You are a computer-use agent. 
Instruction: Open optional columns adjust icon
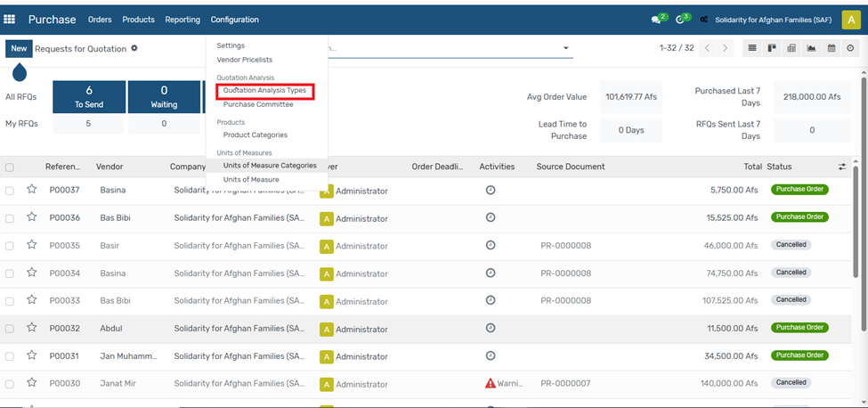842,167
